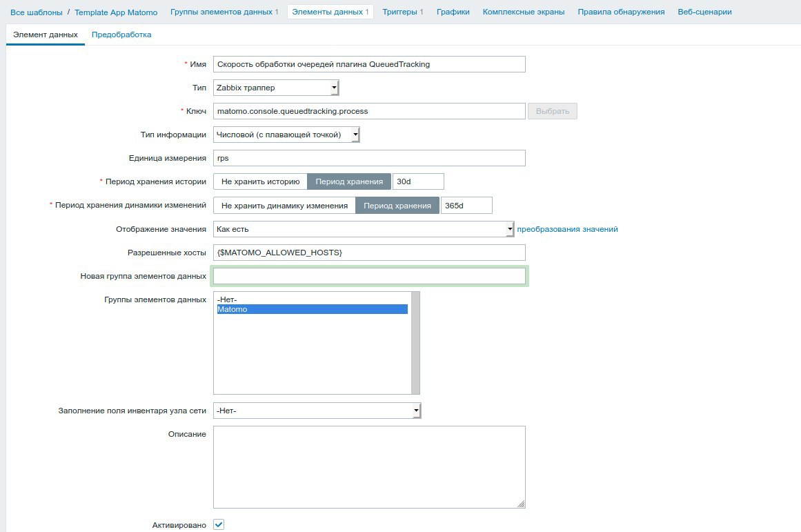
Task: Open the 'Триггеры' section
Action: pos(399,12)
